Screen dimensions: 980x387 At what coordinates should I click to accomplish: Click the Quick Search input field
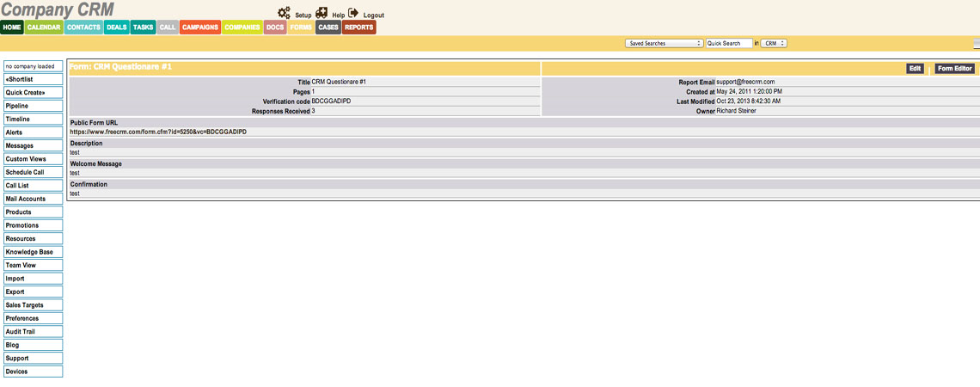(x=729, y=43)
